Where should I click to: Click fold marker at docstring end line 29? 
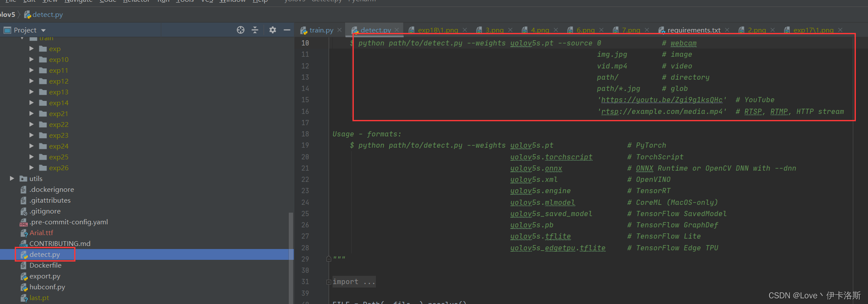pos(329,259)
